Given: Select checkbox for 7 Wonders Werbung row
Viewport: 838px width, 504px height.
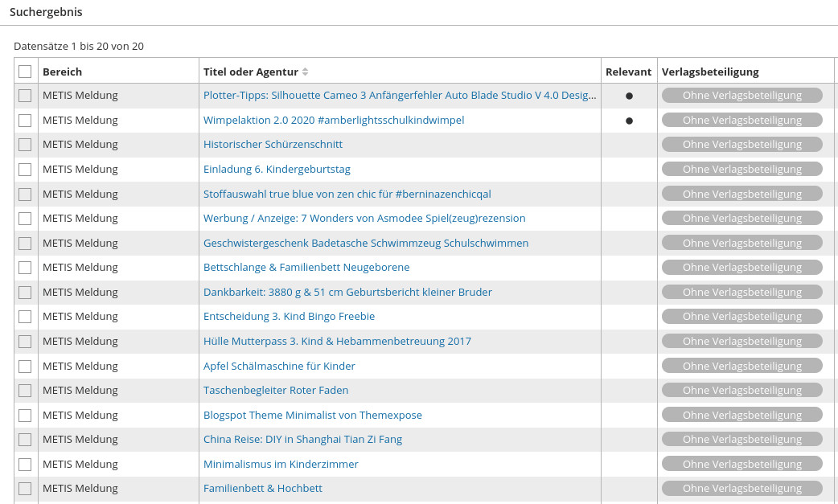Looking at the screenshot, I should pos(25,219).
